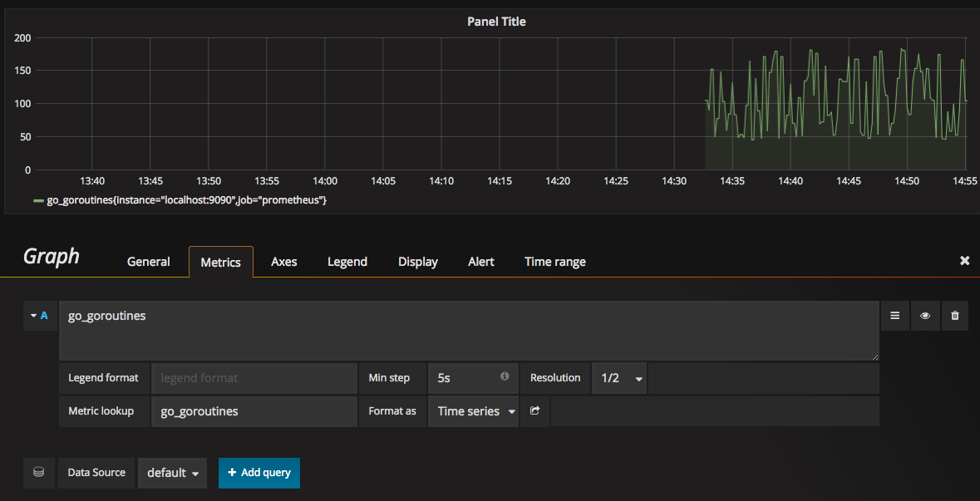980x501 pixels.
Task: Close the Graph editor with the X icon
Action: [964, 260]
